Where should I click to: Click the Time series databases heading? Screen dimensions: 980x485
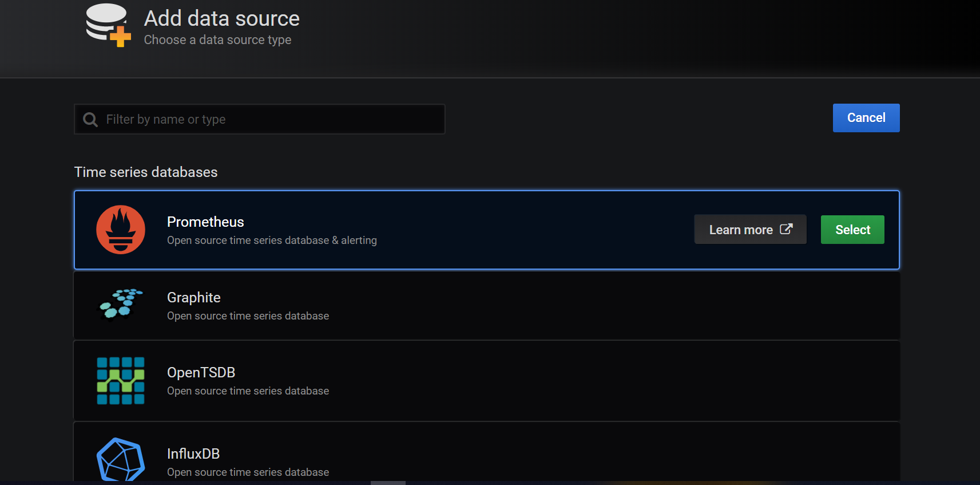[146, 172]
